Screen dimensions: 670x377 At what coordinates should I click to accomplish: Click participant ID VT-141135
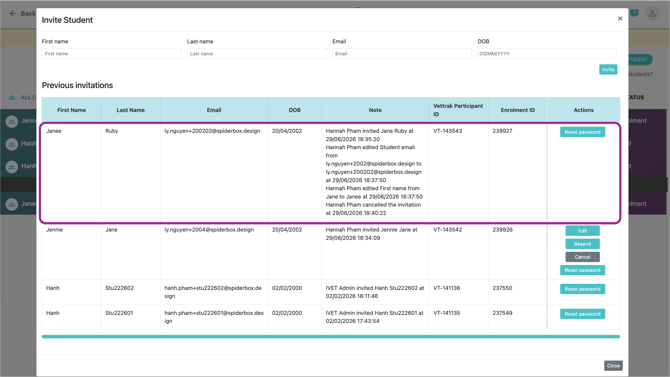click(447, 312)
